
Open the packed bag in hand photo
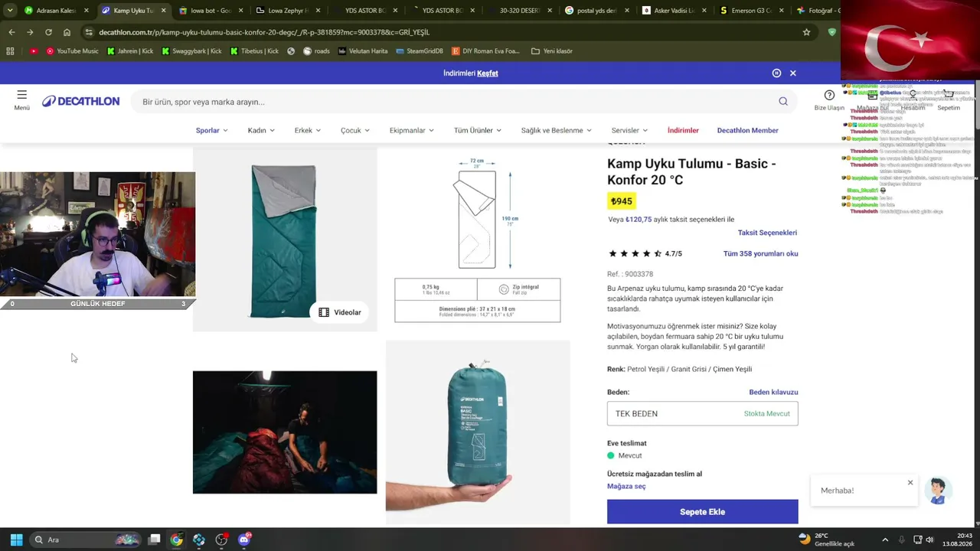coord(478,432)
